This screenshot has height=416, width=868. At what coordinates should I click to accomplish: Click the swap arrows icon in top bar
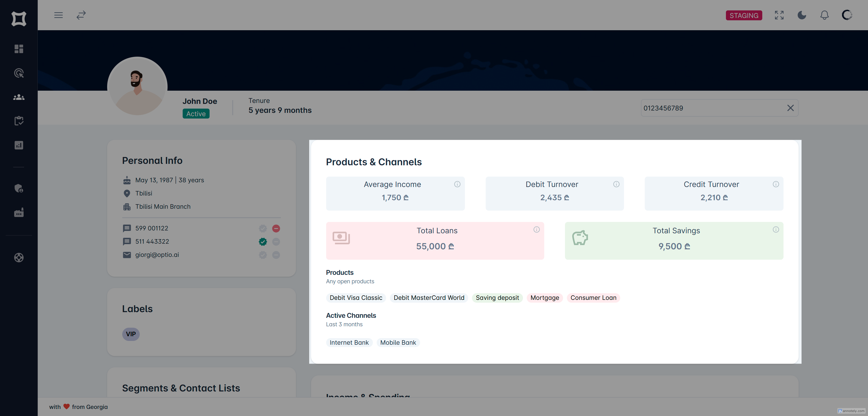coord(81,15)
